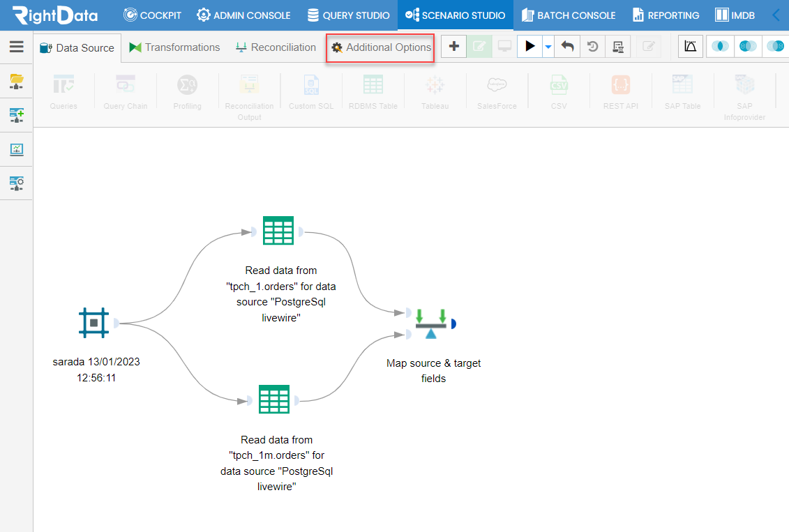Pick the SalesForce cloud data source icon
This screenshot has width=789, height=532.
coord(496,91)
